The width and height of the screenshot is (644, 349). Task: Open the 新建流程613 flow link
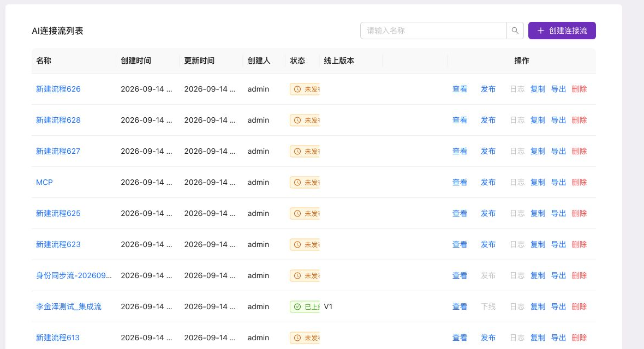[x=57, y=338]
